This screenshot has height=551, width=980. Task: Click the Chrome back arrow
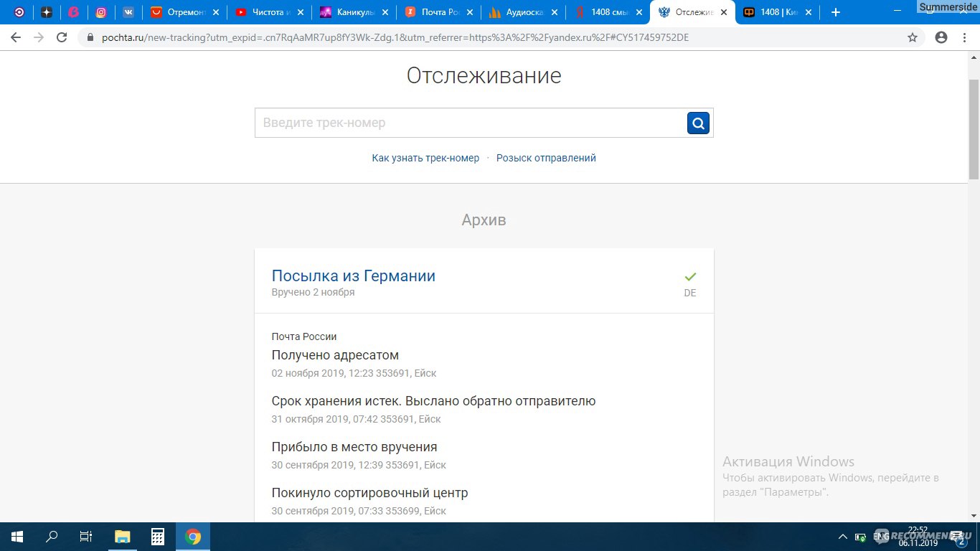pyautogui.click(x=16, y=37)
